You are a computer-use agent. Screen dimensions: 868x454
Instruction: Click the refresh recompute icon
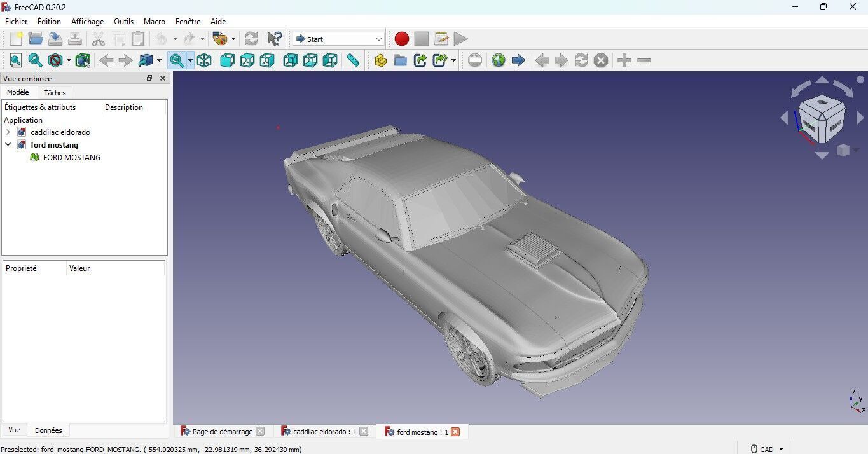click(251, 39)
